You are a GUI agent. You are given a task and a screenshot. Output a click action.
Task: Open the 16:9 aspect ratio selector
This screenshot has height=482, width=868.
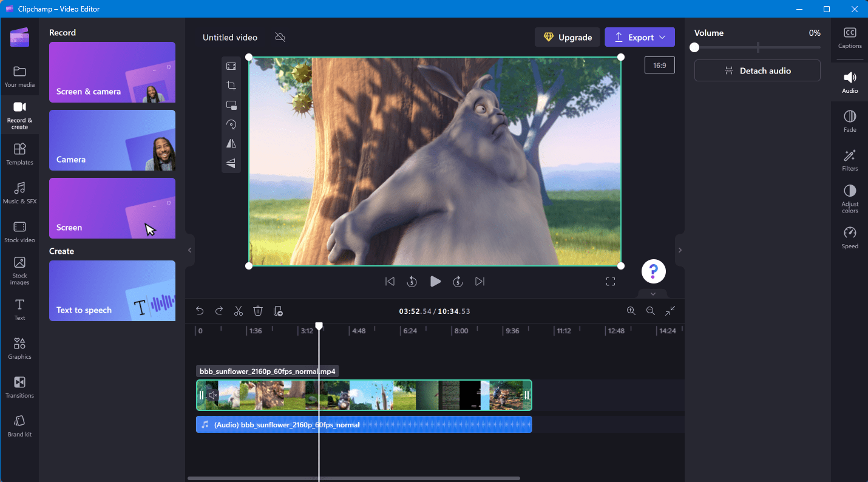point(659,64)
